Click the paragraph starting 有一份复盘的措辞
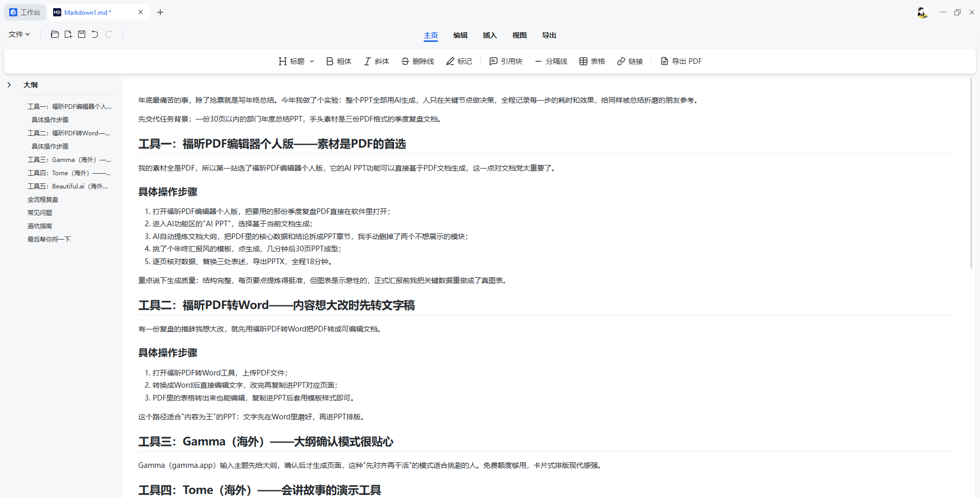This screenshot has width=980, height=498. click(x=261, y=329)
